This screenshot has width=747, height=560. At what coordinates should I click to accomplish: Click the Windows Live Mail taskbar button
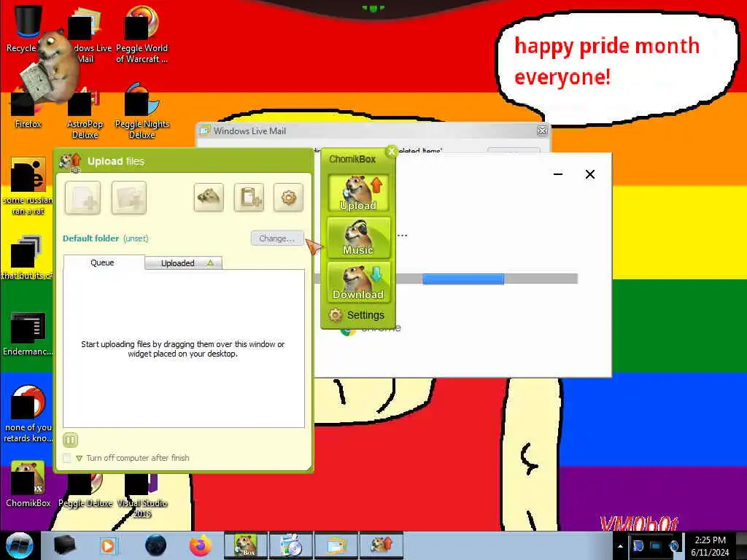coord(336,545)
